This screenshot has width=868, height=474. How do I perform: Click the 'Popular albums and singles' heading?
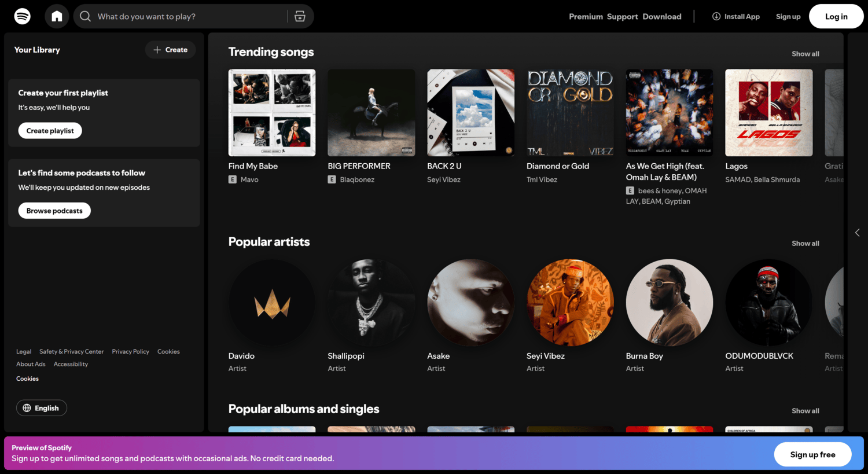tap(304, 409)
